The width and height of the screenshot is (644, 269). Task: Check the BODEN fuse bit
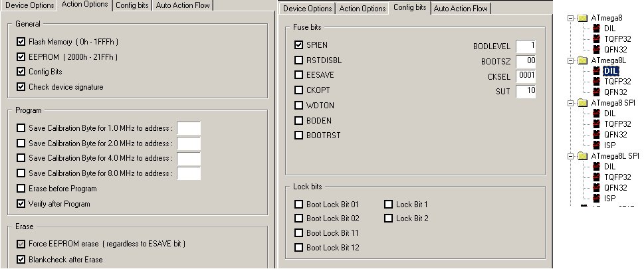298,120
